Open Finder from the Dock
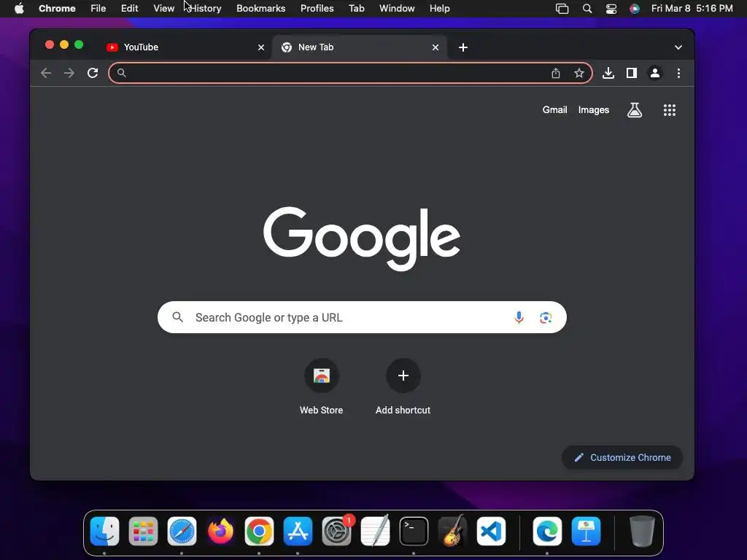Screen dimensions: 747x560 [104, 531]
